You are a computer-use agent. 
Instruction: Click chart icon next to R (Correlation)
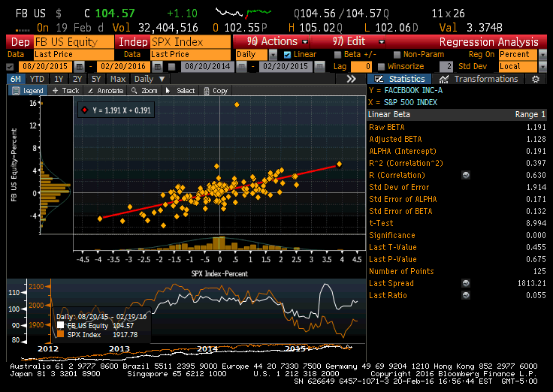[x=466, y=175]
